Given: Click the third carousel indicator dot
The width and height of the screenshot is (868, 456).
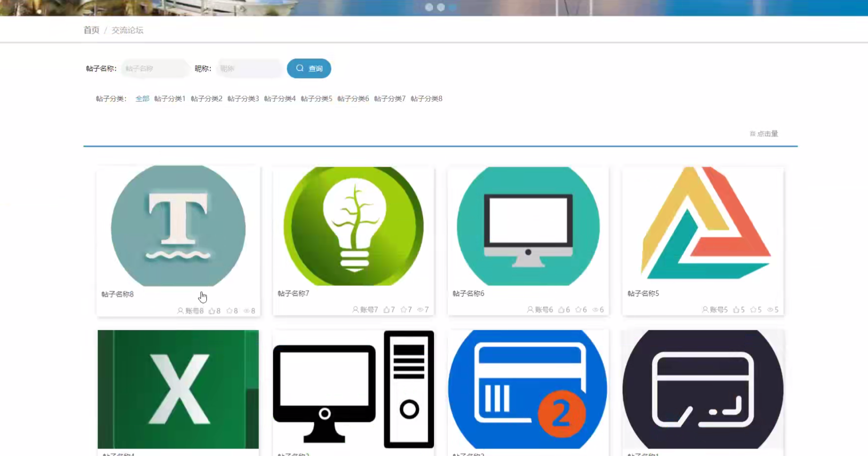Looking at the screenshot, I should coord(453,7).
